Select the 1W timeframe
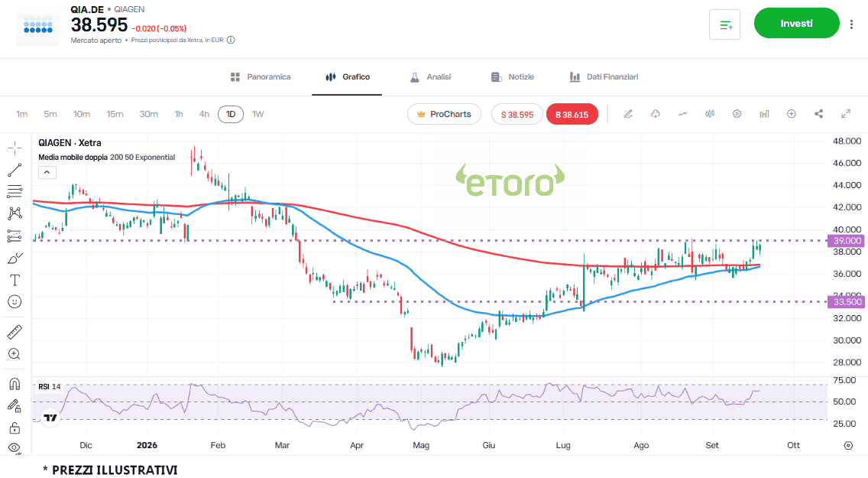 258,114
